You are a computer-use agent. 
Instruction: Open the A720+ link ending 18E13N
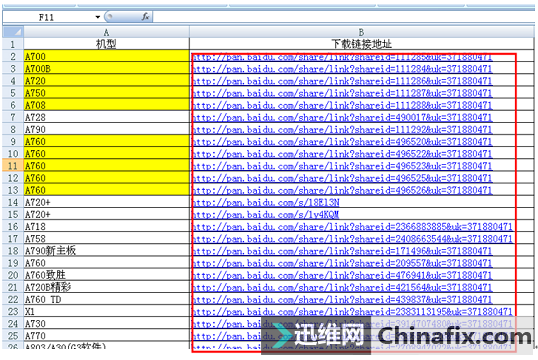266,202
